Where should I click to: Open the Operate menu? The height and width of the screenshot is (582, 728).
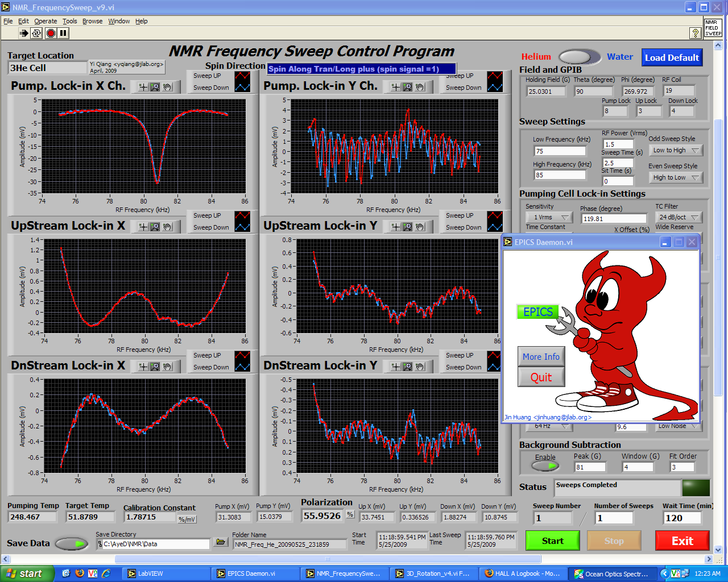click(x=45, y=21)
